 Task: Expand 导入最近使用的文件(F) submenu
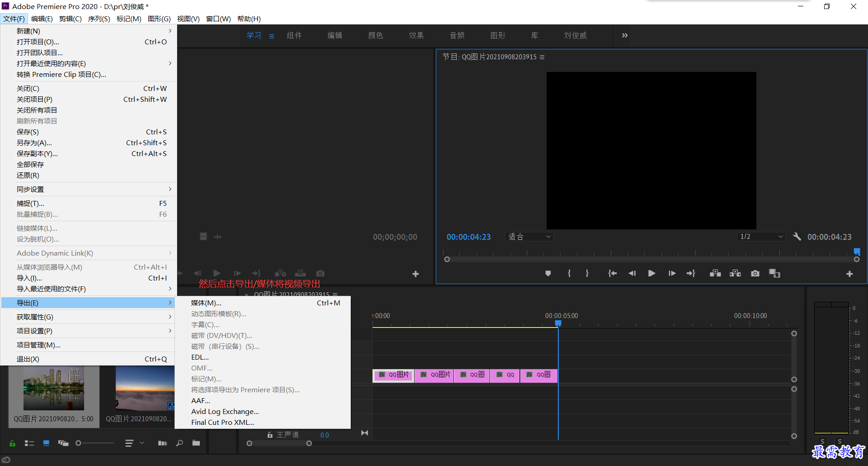[88, 289]
